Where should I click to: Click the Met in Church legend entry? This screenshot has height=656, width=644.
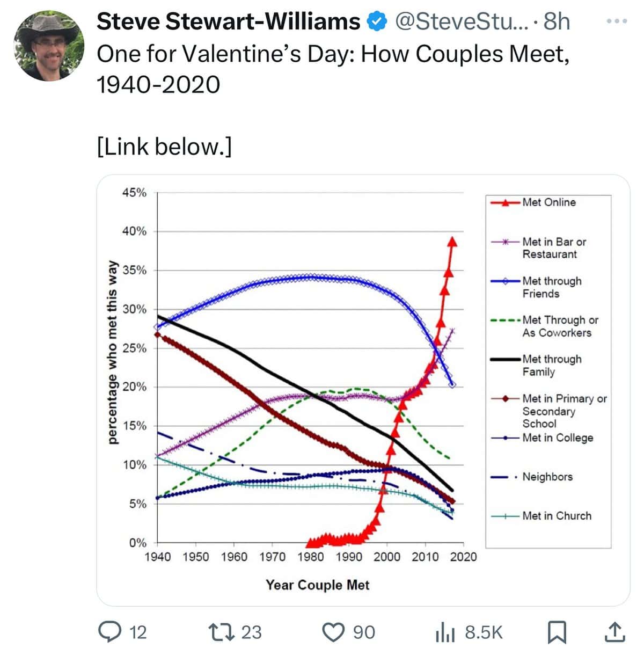click(557, 516)
